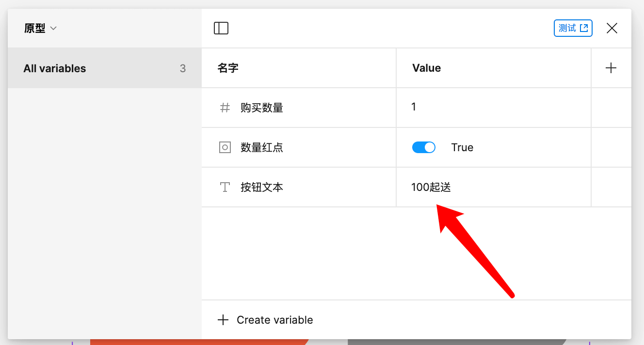Edit the value 1 of 购买数量
Screen dimensions: 644x345
point(414,107)
